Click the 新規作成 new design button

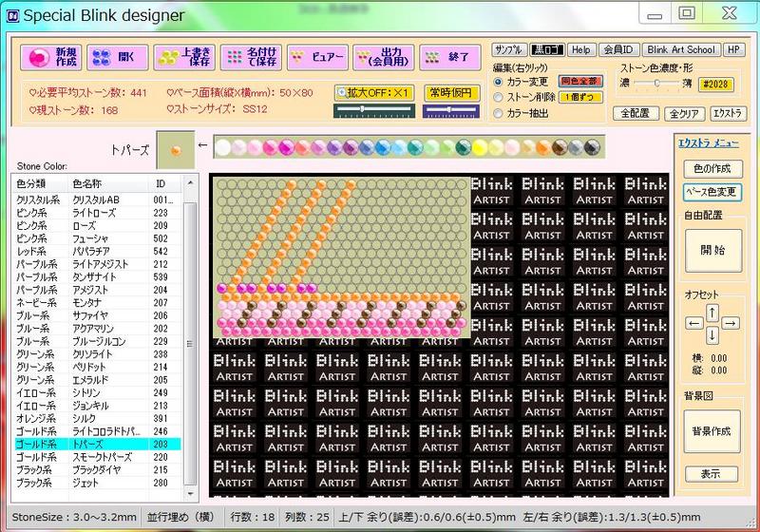point(51,58)
